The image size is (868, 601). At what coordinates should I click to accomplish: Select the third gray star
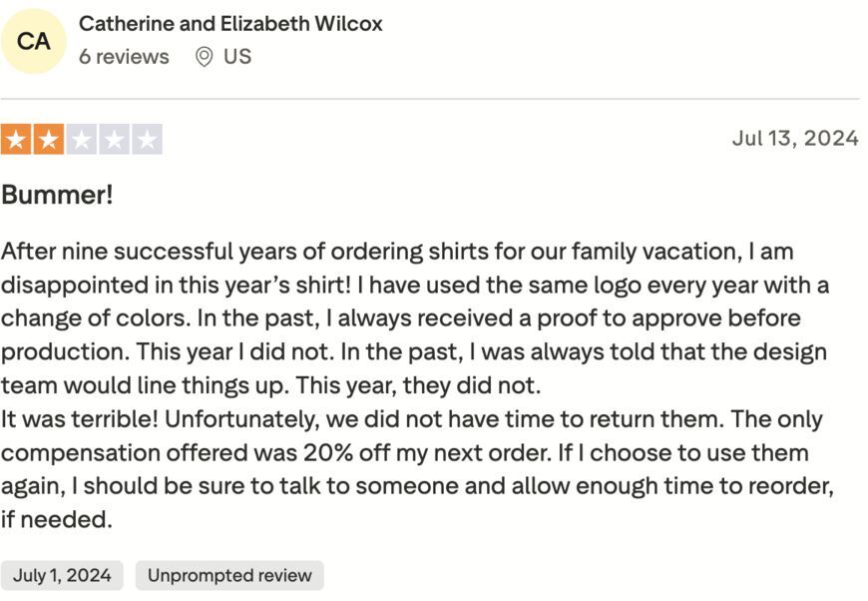pyautogui.click(x=81, y=140)
